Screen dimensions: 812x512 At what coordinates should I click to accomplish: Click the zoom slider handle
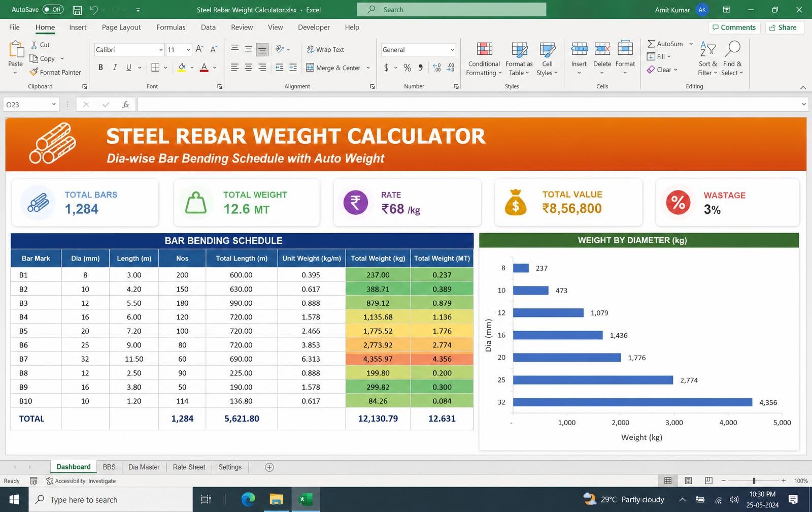pos(754,481)
